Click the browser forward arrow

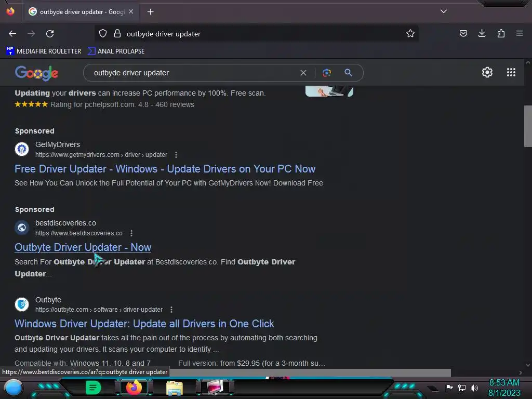31,34
